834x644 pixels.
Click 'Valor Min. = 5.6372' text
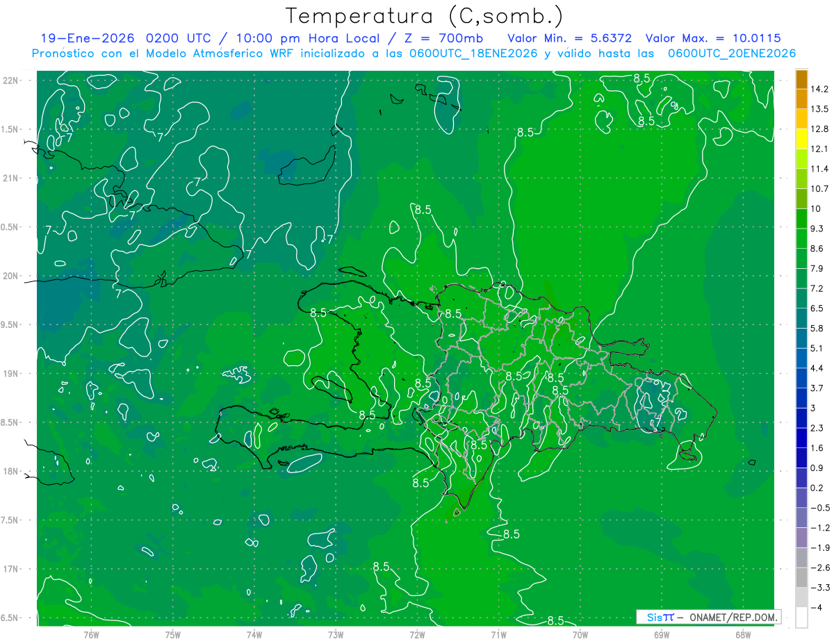click(x=569, y=38)
